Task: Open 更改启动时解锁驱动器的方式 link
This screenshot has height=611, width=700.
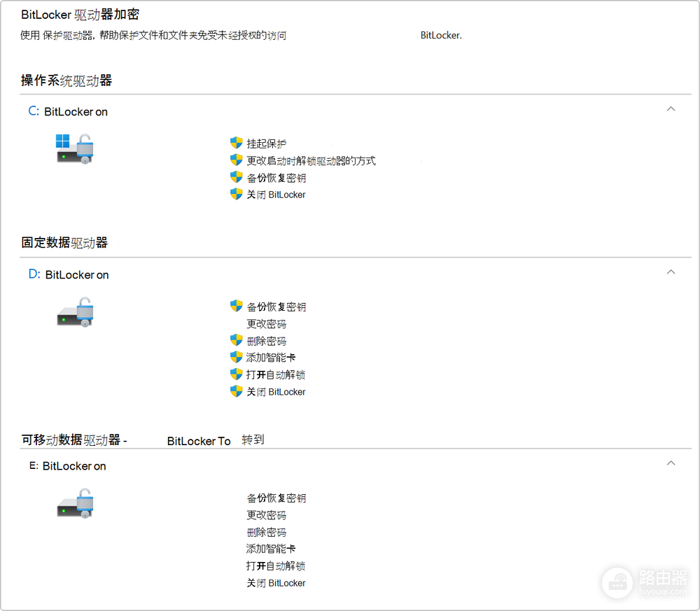Action: point(311,161)
